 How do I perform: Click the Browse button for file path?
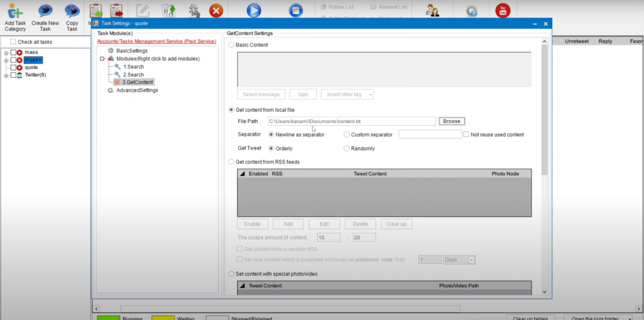tap(452, 121)
